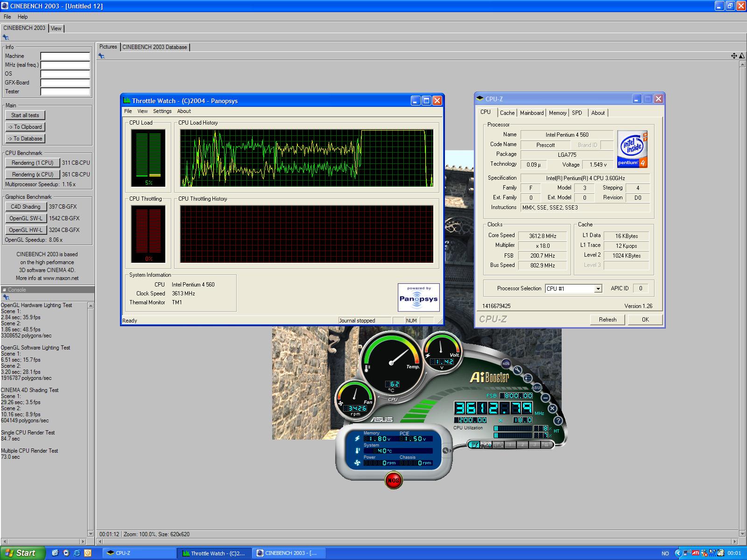
Task: Click the To Clipboard button
Action: 25,127
